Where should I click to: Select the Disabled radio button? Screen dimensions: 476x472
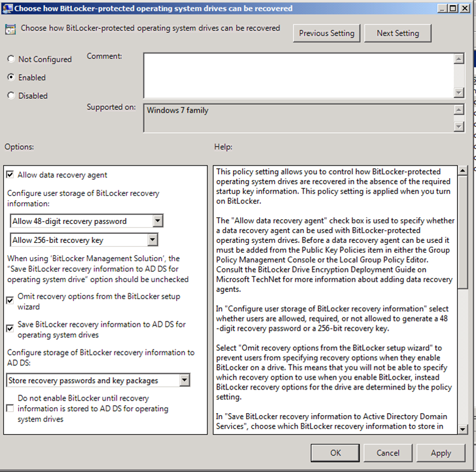11,96
